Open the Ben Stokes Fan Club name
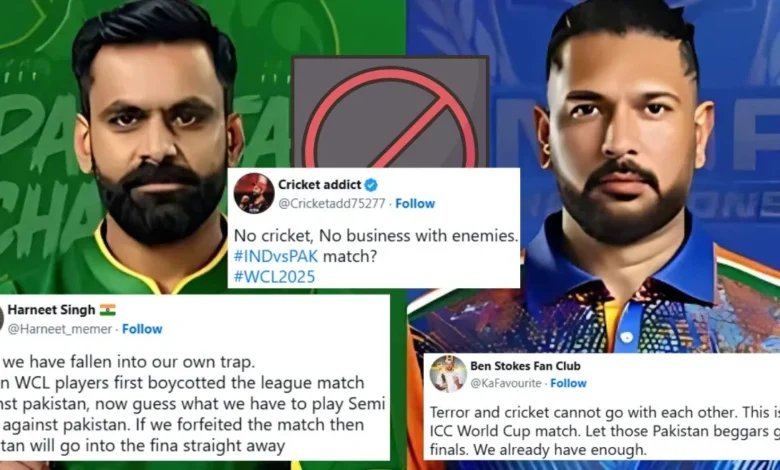780x470 pixels. [525, 366]
